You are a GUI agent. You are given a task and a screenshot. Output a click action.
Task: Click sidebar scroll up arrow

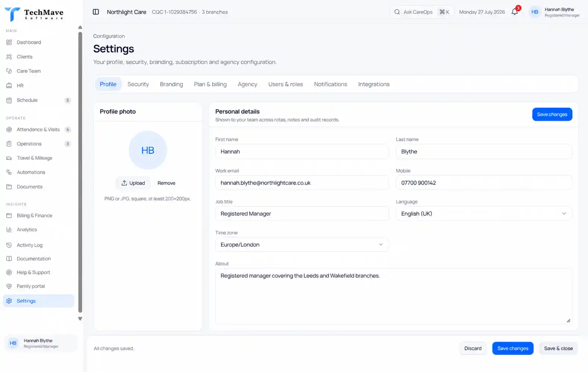(80, 27)
